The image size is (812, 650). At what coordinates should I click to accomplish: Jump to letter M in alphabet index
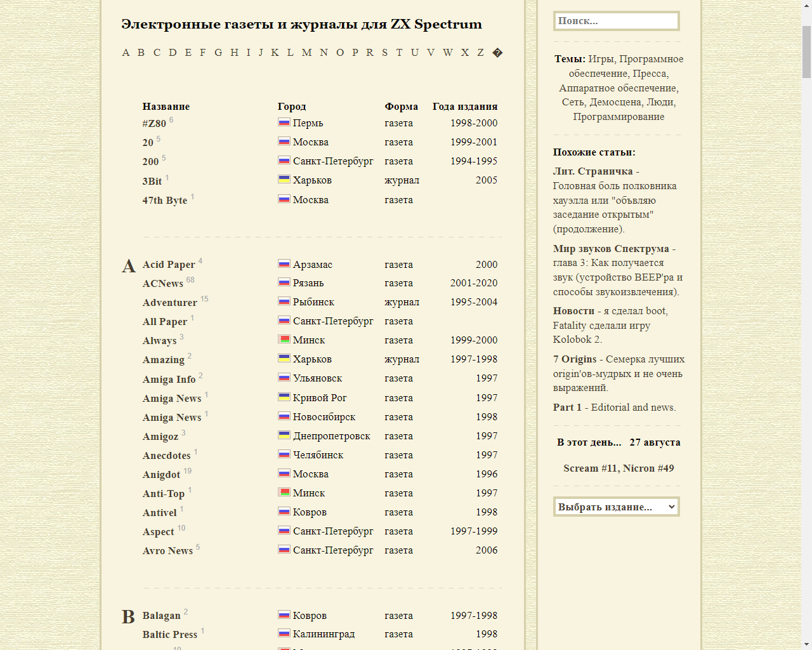tap(306, 53)
